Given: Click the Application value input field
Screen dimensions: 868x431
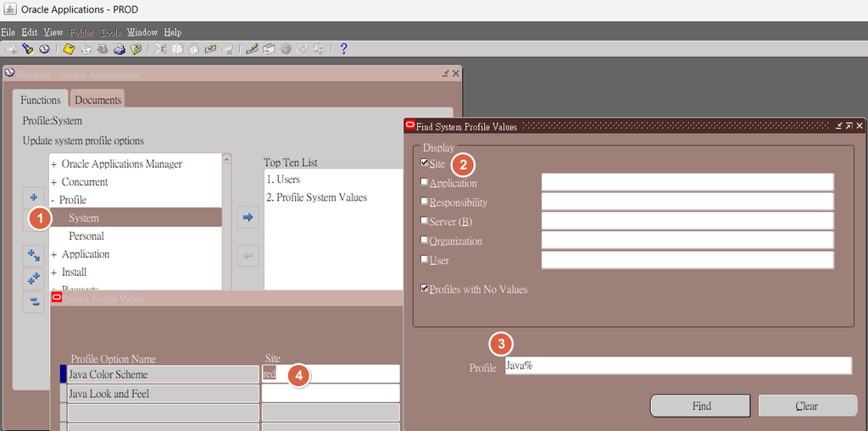Looking at the screenshot, I should coord(687,182).
